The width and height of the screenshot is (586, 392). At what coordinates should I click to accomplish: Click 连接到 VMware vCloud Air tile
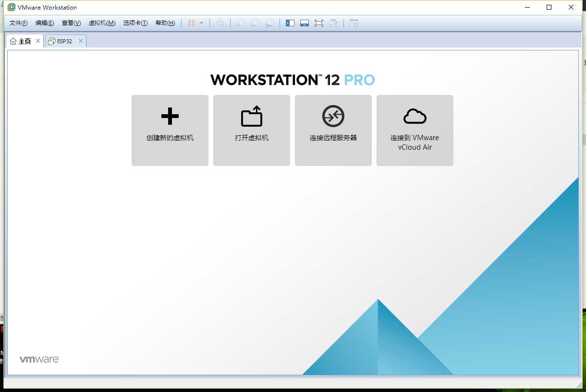point(415,131)
